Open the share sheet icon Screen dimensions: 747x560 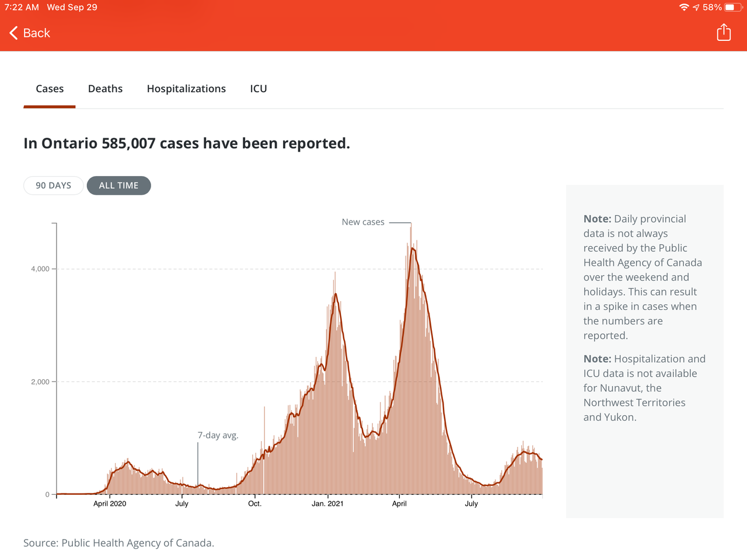click(724, 32)
